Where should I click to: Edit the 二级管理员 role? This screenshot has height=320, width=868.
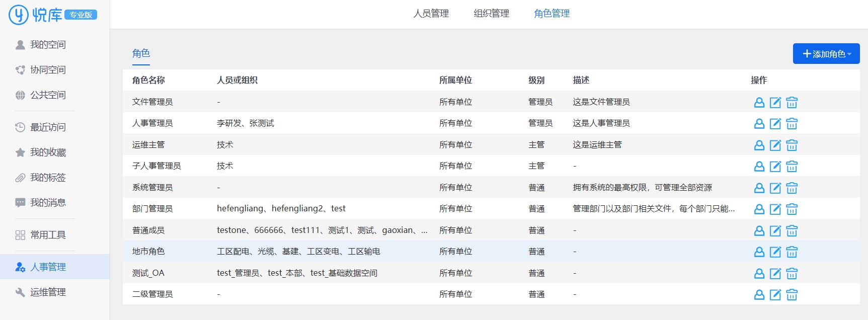[775, 295]
